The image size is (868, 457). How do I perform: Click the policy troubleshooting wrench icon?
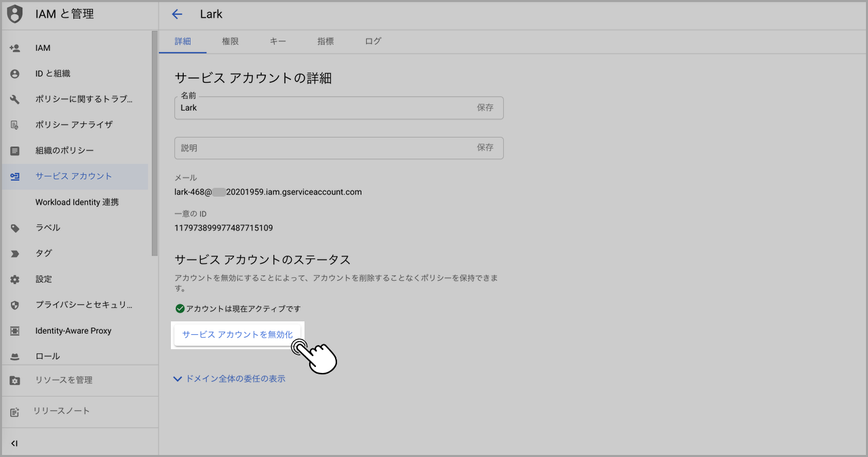pos(14,100)
